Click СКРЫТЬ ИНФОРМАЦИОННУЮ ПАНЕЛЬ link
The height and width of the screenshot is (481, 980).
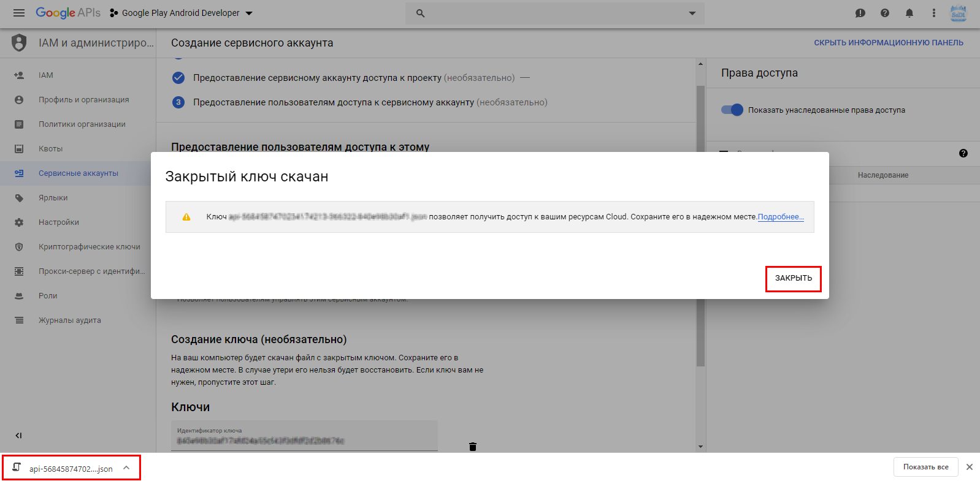click(889, 43)
